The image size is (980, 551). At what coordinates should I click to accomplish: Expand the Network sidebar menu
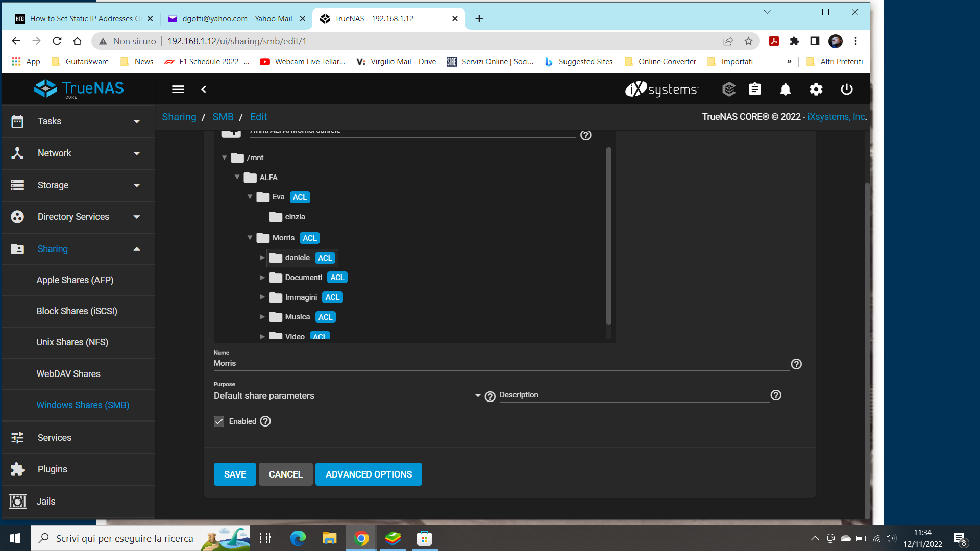pos(78,153)
